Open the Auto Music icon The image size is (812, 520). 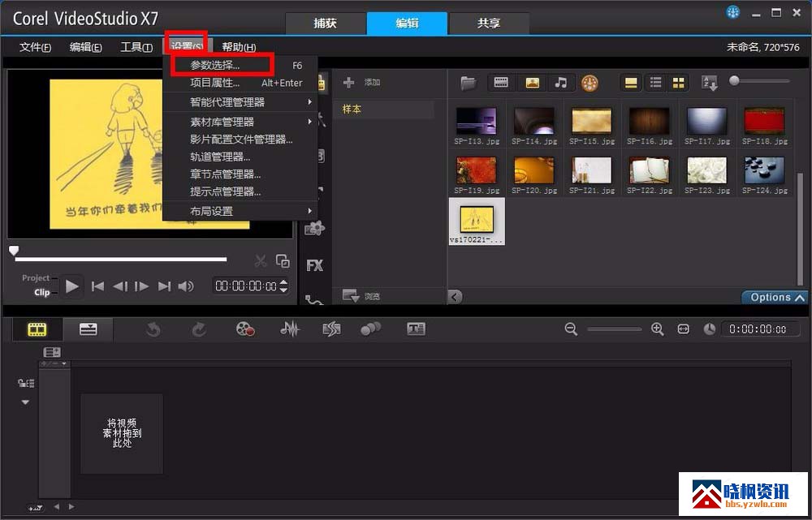tap(331, 329)
